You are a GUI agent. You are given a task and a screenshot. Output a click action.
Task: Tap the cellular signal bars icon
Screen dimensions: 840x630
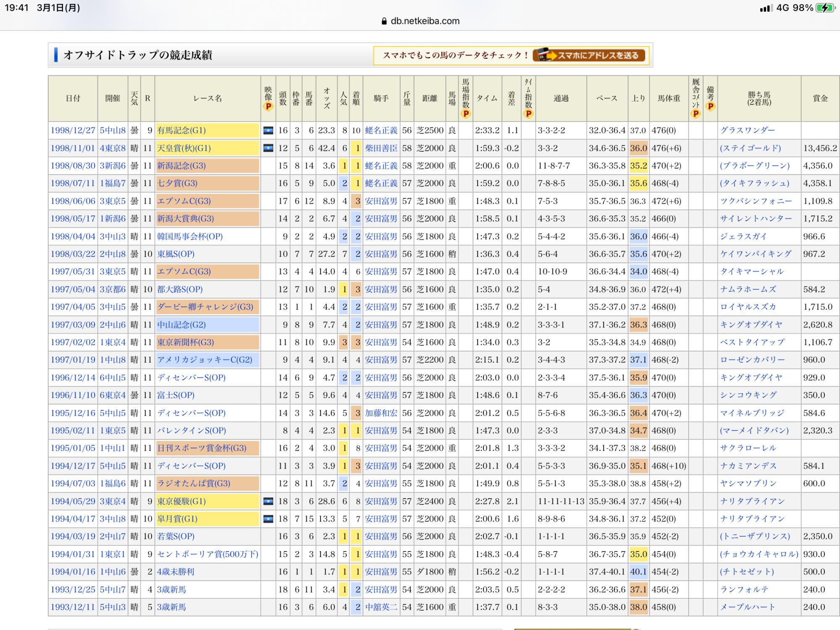766,8
